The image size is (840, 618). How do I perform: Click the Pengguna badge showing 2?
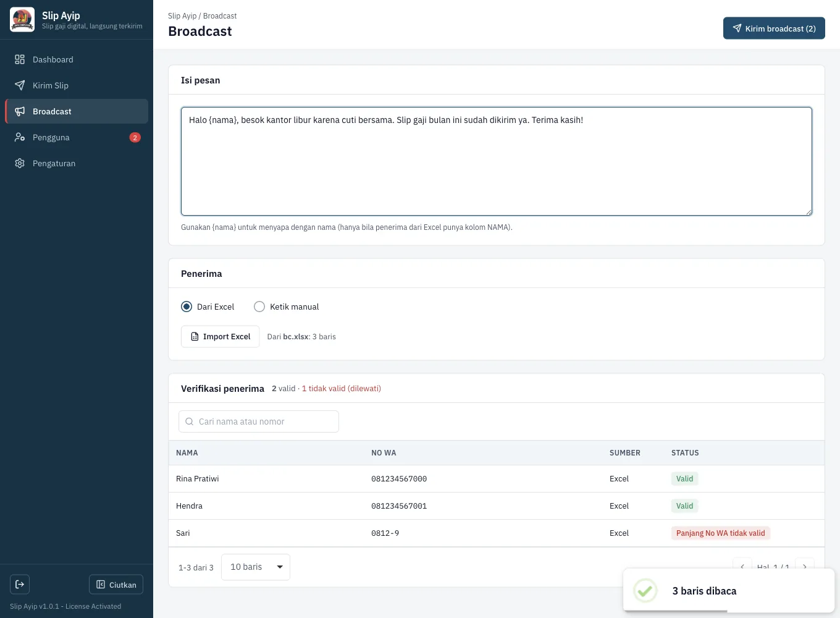pos(135,137)
